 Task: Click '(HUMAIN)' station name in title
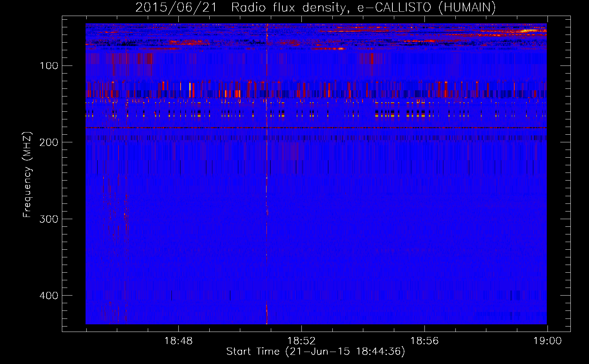tap(467, 8)
